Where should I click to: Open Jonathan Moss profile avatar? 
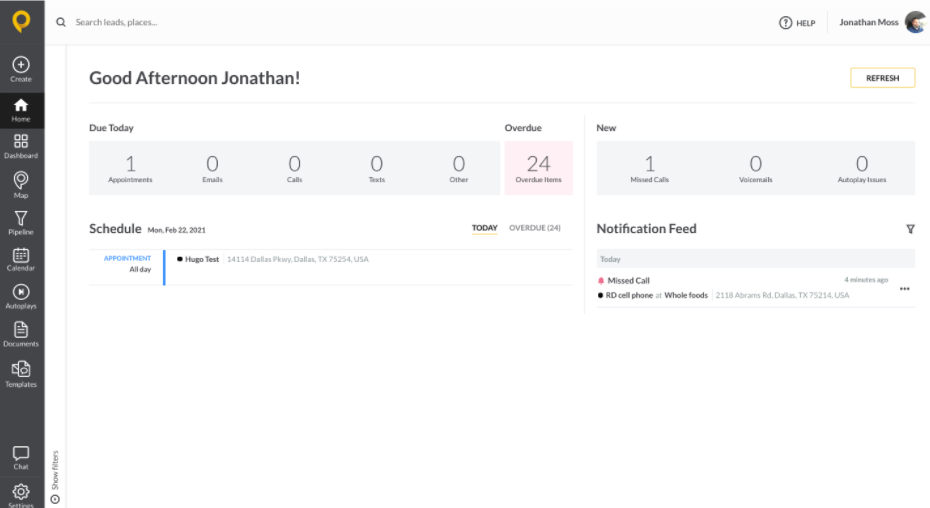pos(916,23)
